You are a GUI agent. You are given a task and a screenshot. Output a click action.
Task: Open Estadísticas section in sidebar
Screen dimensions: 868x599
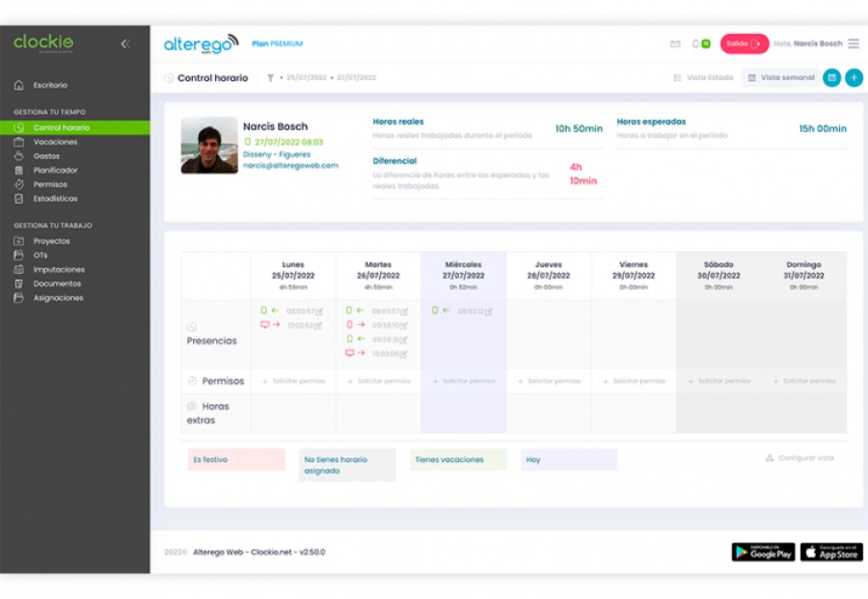coord(55,199)
